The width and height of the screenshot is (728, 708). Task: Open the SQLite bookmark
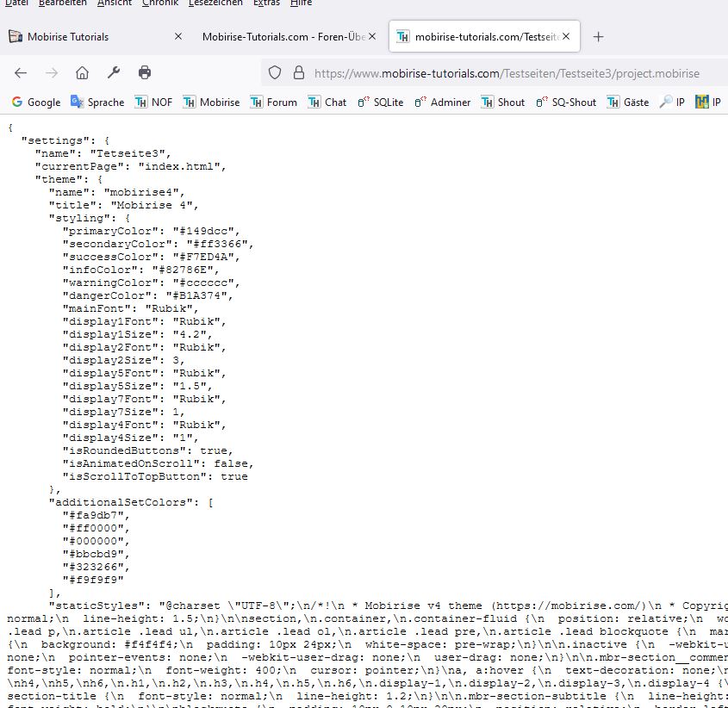380,102
